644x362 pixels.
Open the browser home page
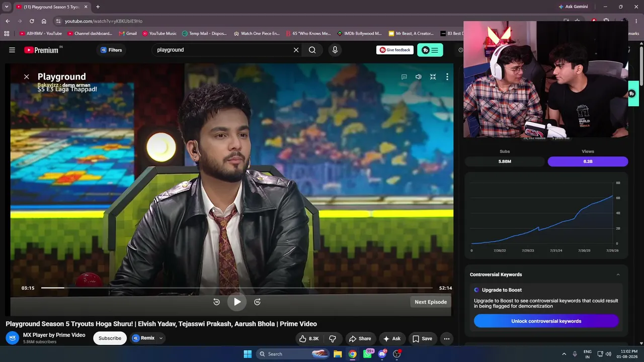click(x=44, y=21)
